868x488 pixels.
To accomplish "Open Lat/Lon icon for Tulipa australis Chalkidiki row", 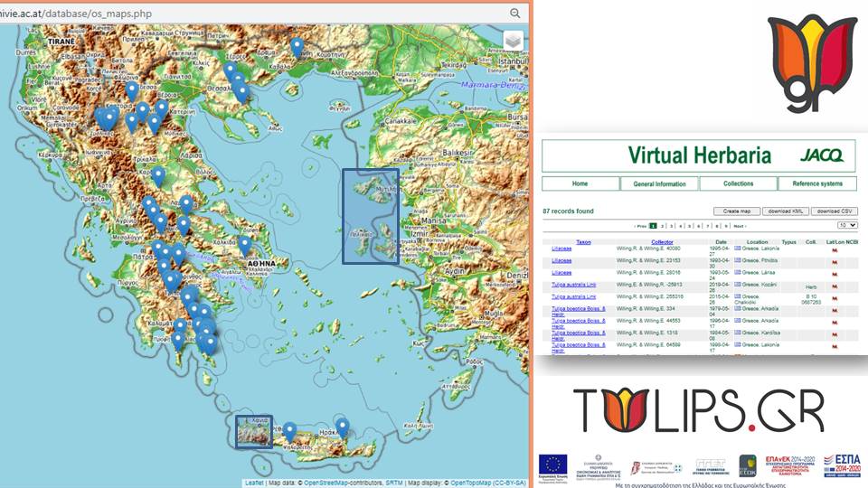I will (835, 299).
